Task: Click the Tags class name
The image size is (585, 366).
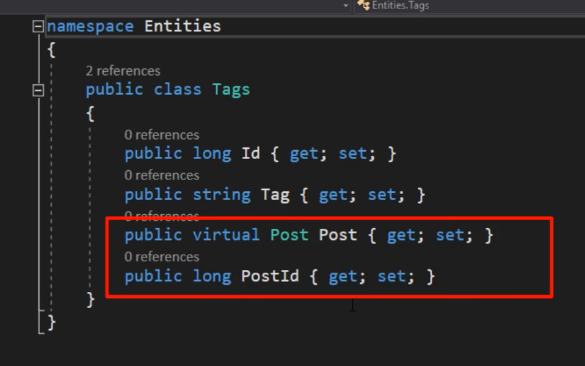Action: pos(231,90)
